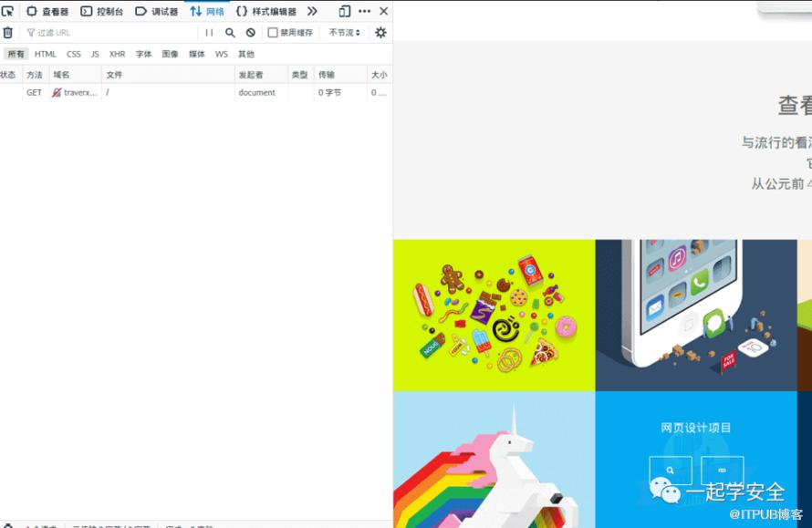Image resolution: width=812 pixels, height=528 pixels.
Task: Select the Network (网络) tab
Action: [x=207, y=11]
